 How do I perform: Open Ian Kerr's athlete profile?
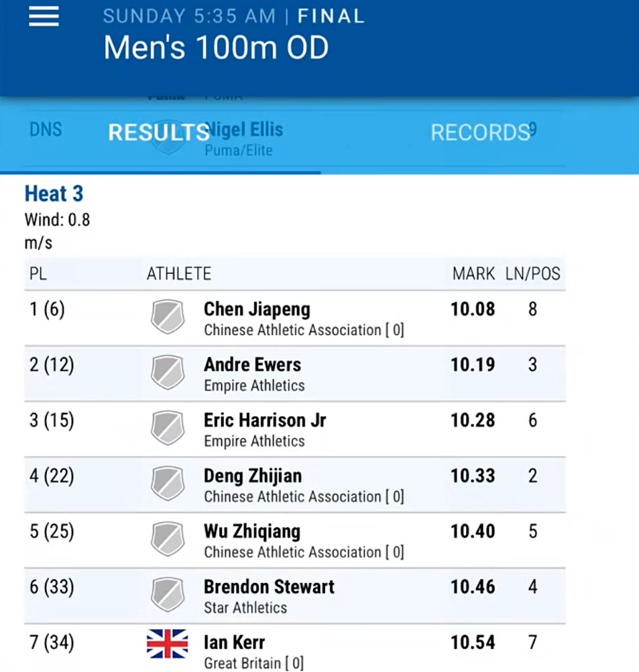pyautogui.click(x=234, y=643)
